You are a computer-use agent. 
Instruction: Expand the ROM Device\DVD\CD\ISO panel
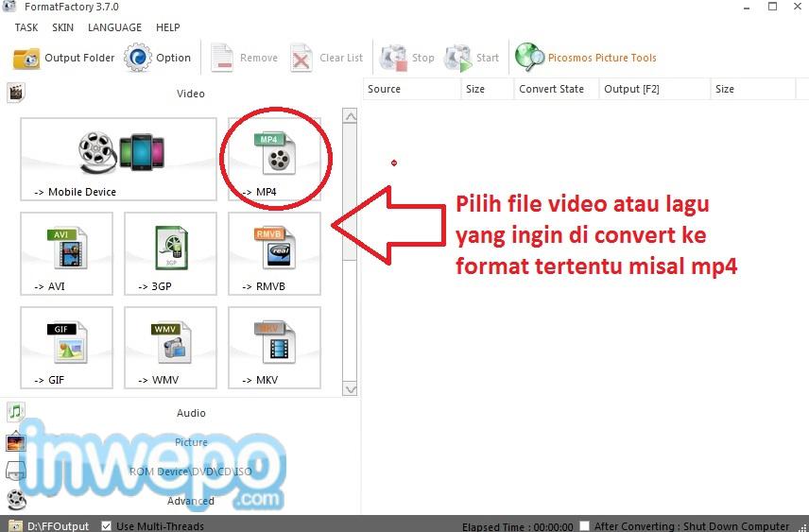tap(190, 472)
